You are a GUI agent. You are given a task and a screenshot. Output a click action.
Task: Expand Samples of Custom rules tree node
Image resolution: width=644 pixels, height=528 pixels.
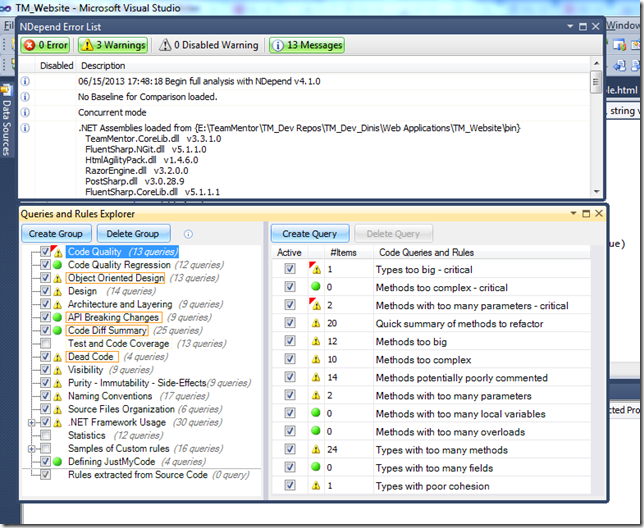click(32, 449)
